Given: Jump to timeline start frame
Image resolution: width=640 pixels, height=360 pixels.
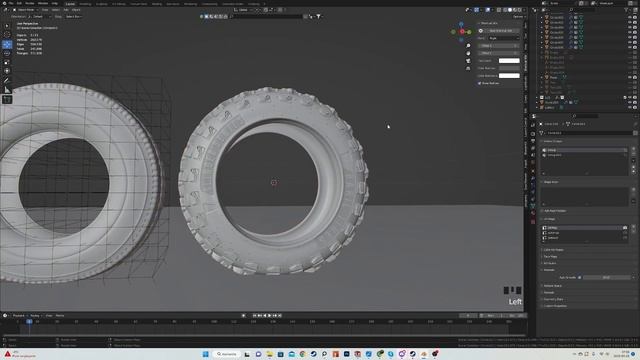Looking at the screenshot, I should pos(254,316).
